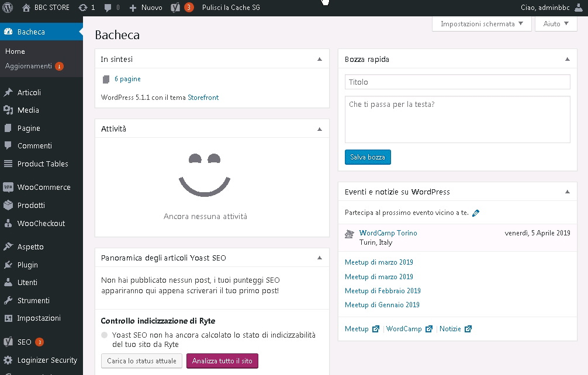Click the Strumenti wrench icon
The height and width of the screenshot is (375, 588).
point(8,300)
